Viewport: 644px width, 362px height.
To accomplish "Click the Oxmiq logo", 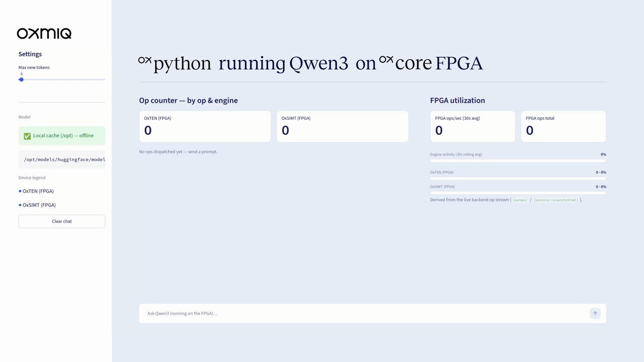I will (44, 33).
